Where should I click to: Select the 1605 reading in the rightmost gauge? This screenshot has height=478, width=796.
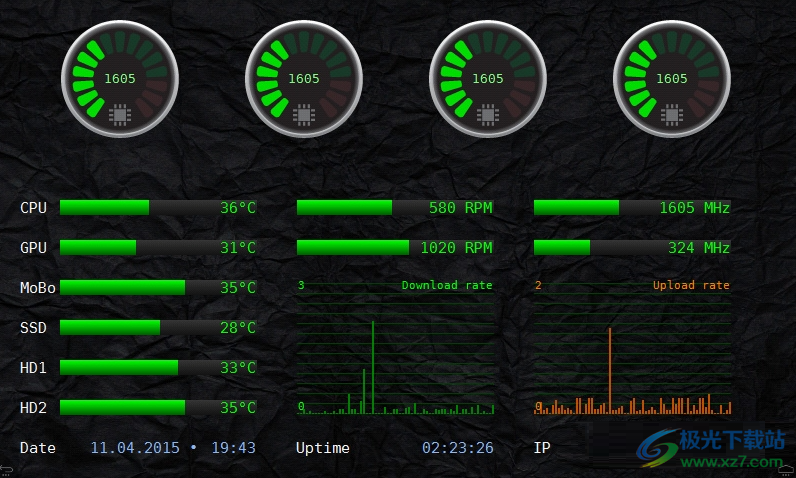click(x=672, y=79)
